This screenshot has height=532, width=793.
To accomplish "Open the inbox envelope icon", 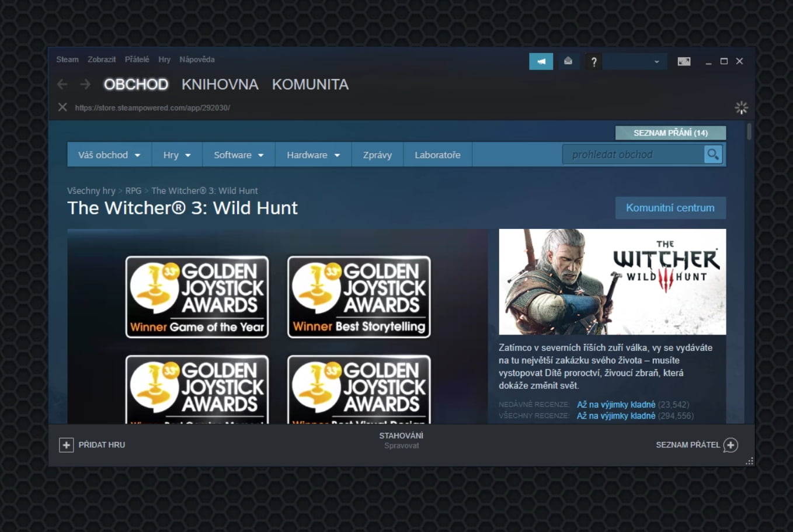I will point(568,61).
